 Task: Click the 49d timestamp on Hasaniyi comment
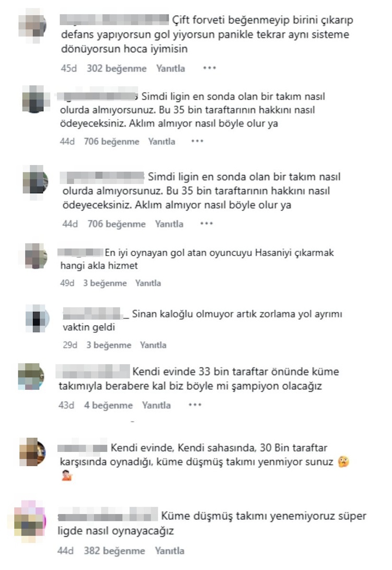coord(67,283)
